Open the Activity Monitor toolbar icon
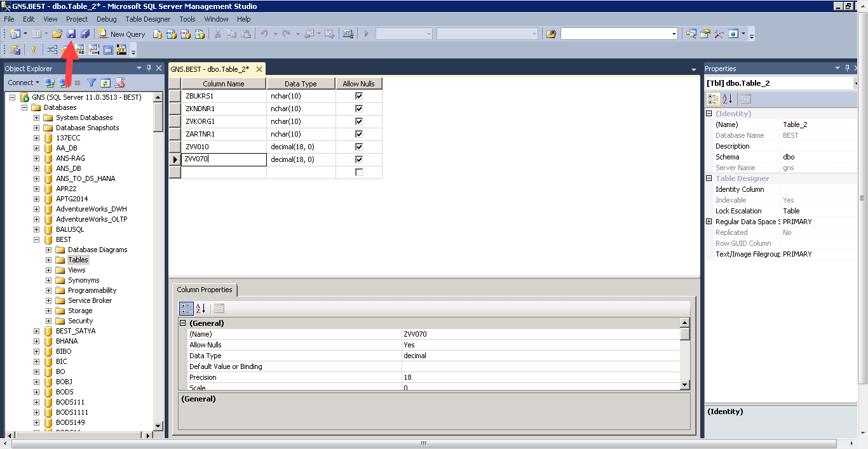This screenshot has width=868, height=449. pyautogui.click(x=348, y=33)
